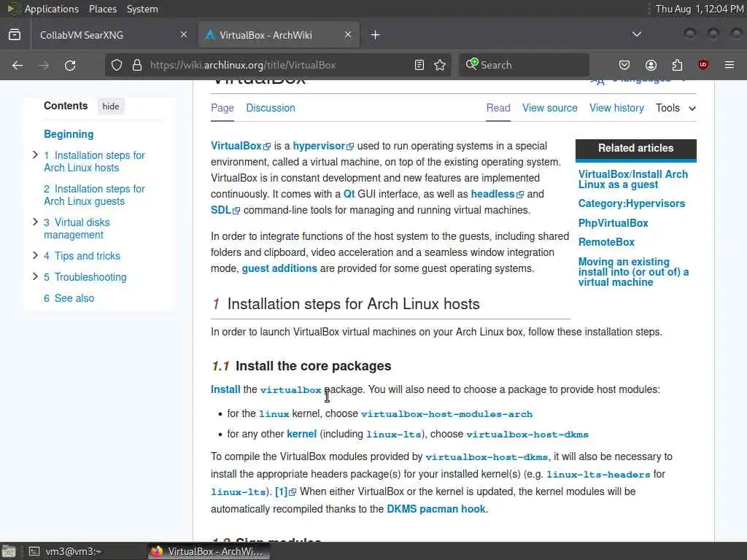Open the PhpVirtualBox related article
The image size is (747, 560).
click(613, 223)
